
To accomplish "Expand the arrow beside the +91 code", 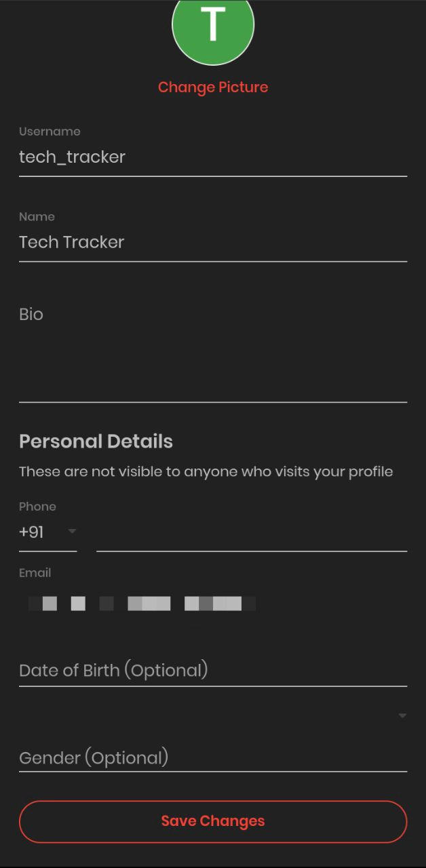I will [72, 531].
